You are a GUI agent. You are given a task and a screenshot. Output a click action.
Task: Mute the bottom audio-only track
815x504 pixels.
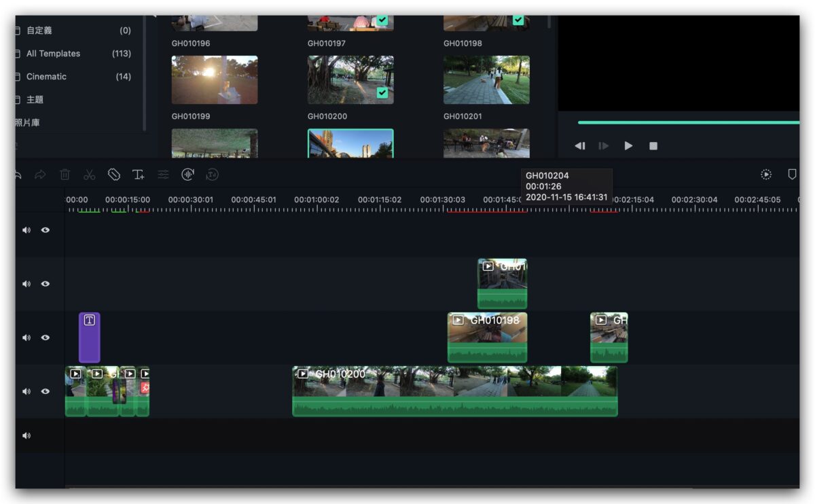(x=26, y=436)
